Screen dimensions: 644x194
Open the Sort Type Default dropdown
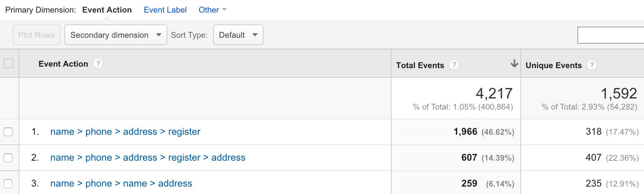click(x=238, y=35)
